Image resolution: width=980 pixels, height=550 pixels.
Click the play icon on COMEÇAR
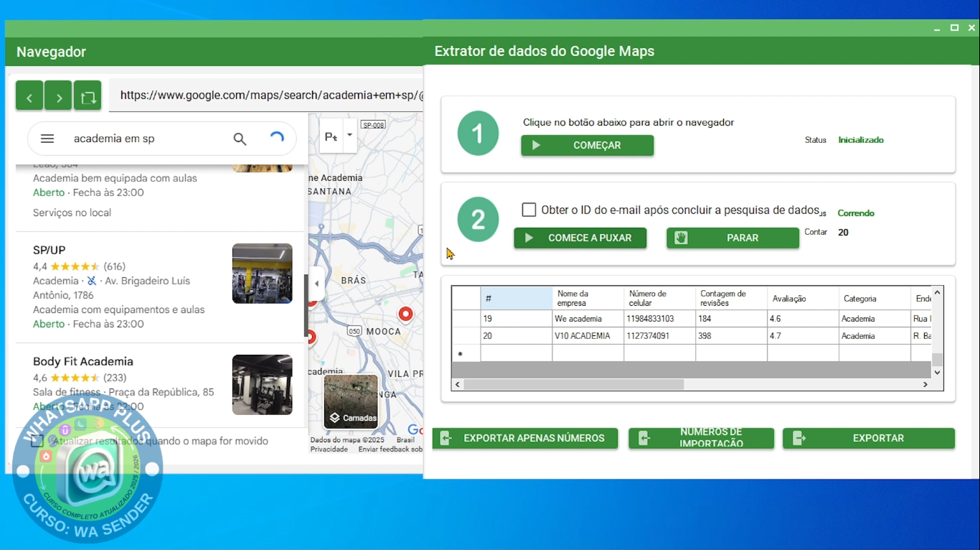pos(536,145)
